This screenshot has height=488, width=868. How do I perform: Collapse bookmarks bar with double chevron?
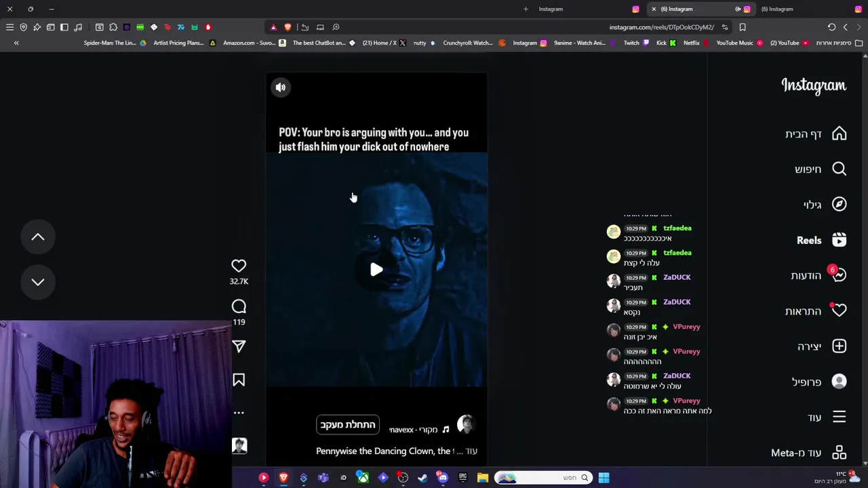click(16, 43)
